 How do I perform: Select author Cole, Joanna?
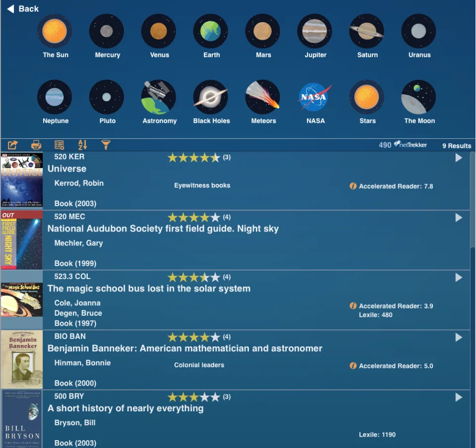click(x=77, y=303)
